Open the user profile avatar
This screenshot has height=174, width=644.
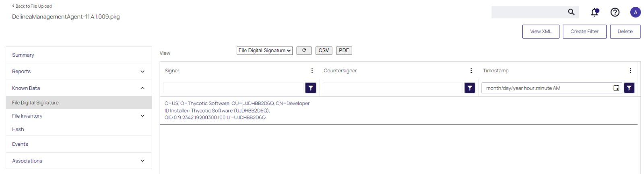click(x=635, y=12)
